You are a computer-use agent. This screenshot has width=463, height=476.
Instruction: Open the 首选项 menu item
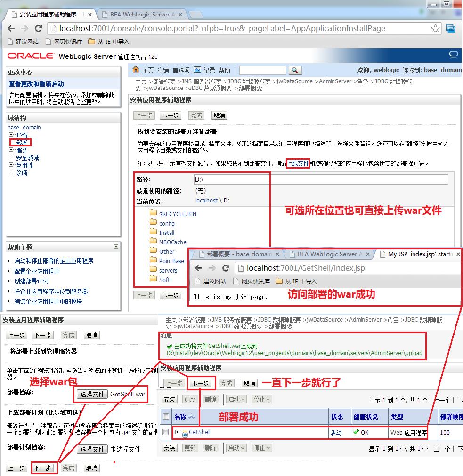click(x=181, y=70)
